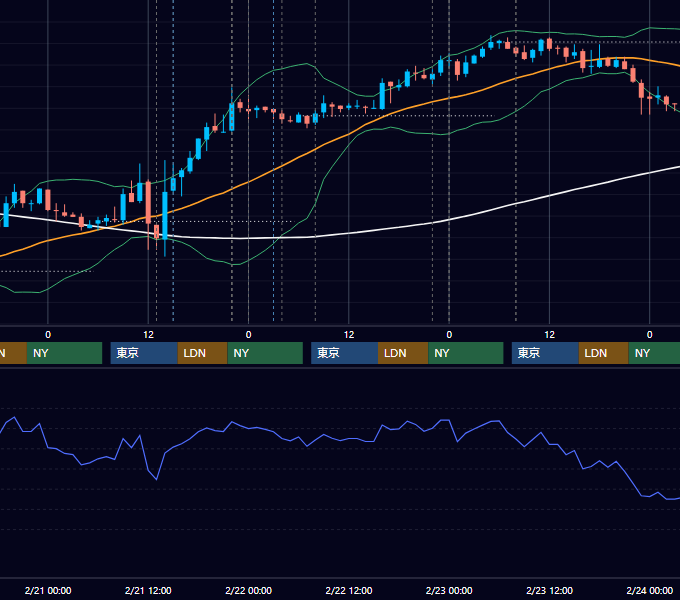Viewport: 680px width, 600px height.
Task: Click the 2/23 12:00 date label
Action: (x=549, y=590)
